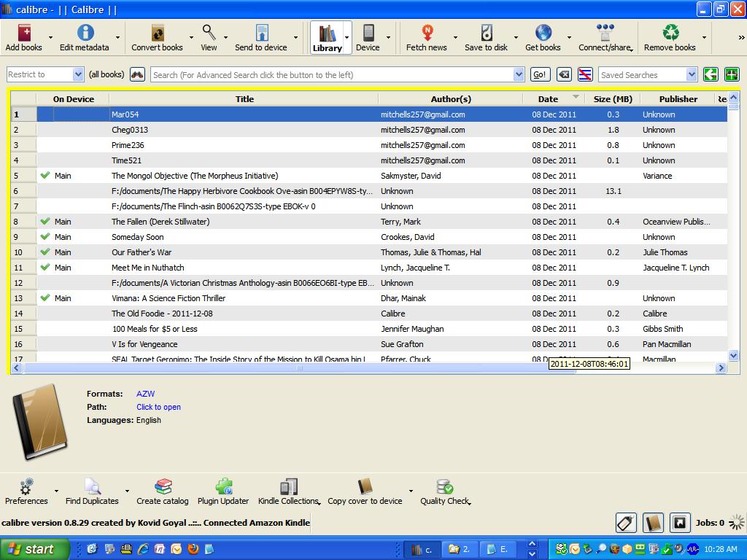Click the Add books icon
Screen dimensions: 747x560
24,34
